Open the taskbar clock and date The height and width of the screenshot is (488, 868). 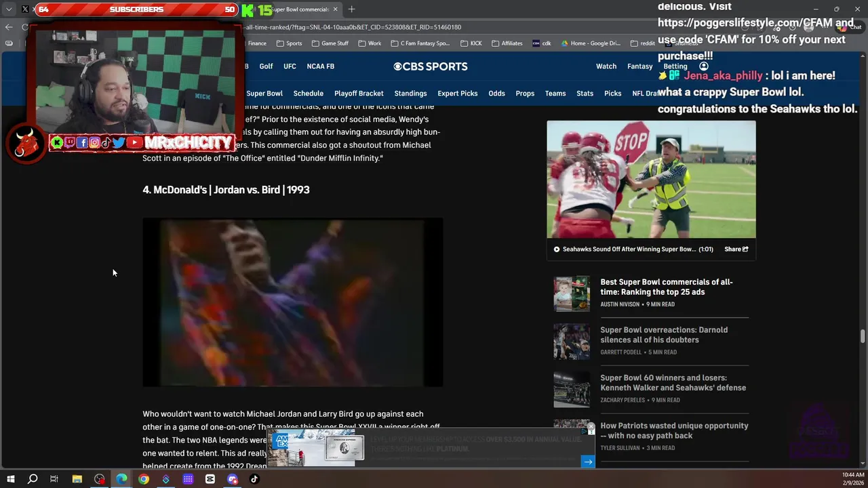[x=853, y=479]
